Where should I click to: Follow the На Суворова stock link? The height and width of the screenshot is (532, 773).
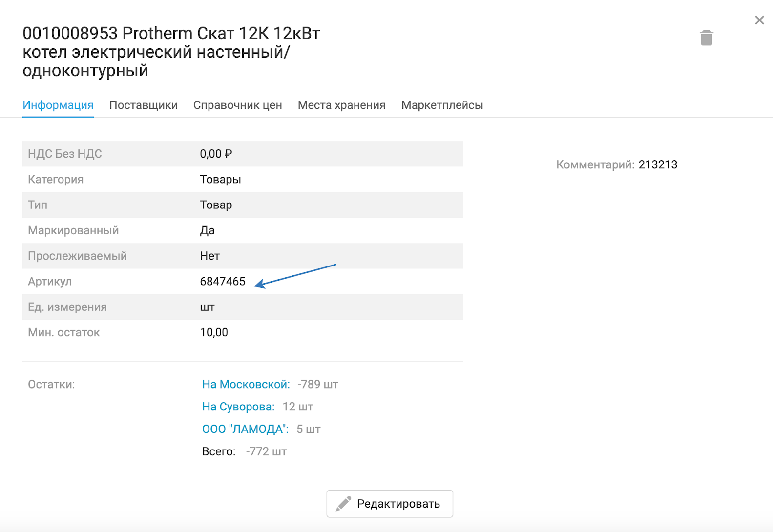click(238, 407)
